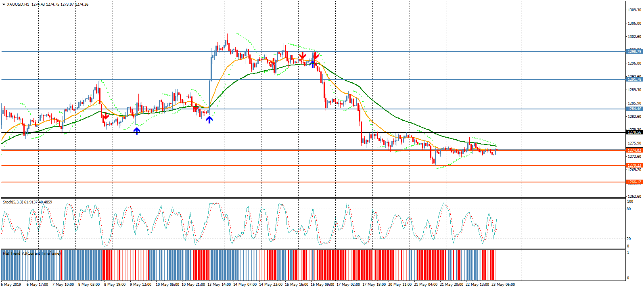
Task: Click the red down arrow near 8 May 19:00
Action: (105, 117)
